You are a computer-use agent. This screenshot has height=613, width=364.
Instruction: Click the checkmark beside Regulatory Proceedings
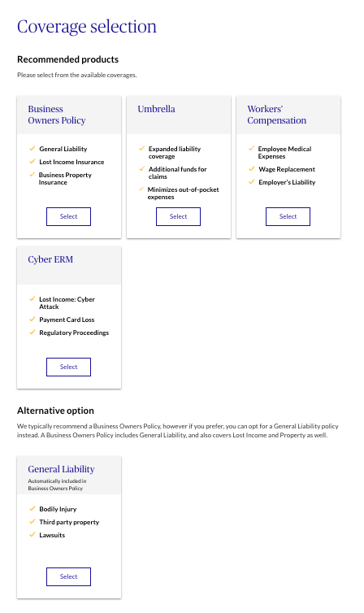(32, 333)
